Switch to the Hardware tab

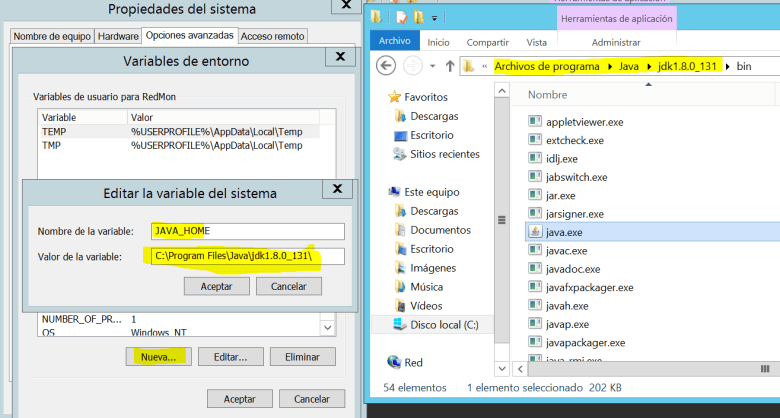[x=118, y=36]
